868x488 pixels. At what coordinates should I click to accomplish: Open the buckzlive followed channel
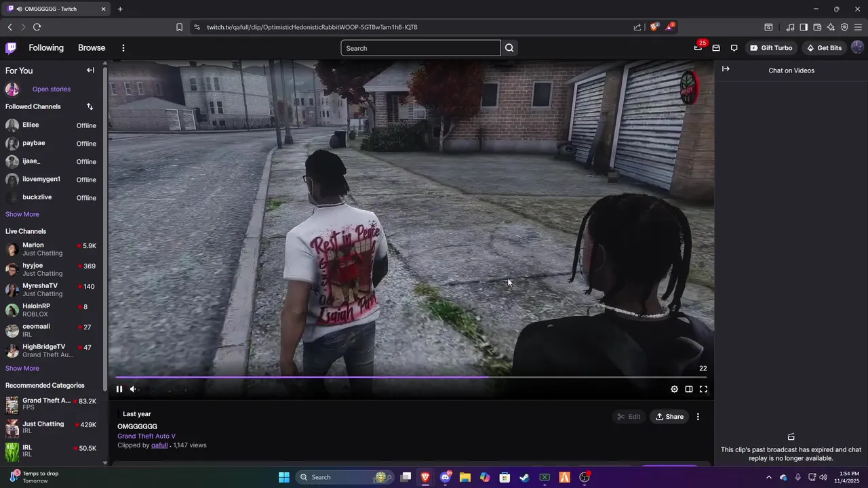pos(52,198)
